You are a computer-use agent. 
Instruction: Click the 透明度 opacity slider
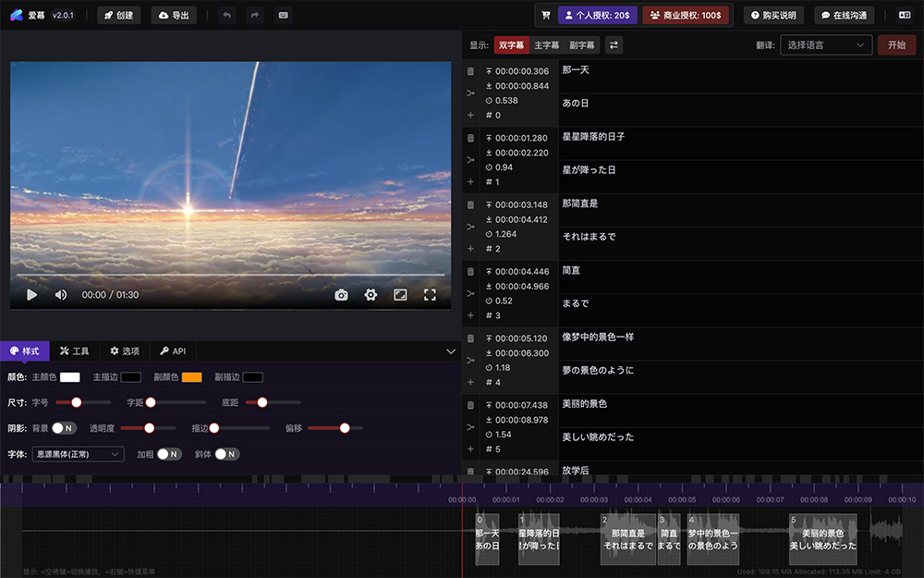pyautogui.click(x=148, y=428)
